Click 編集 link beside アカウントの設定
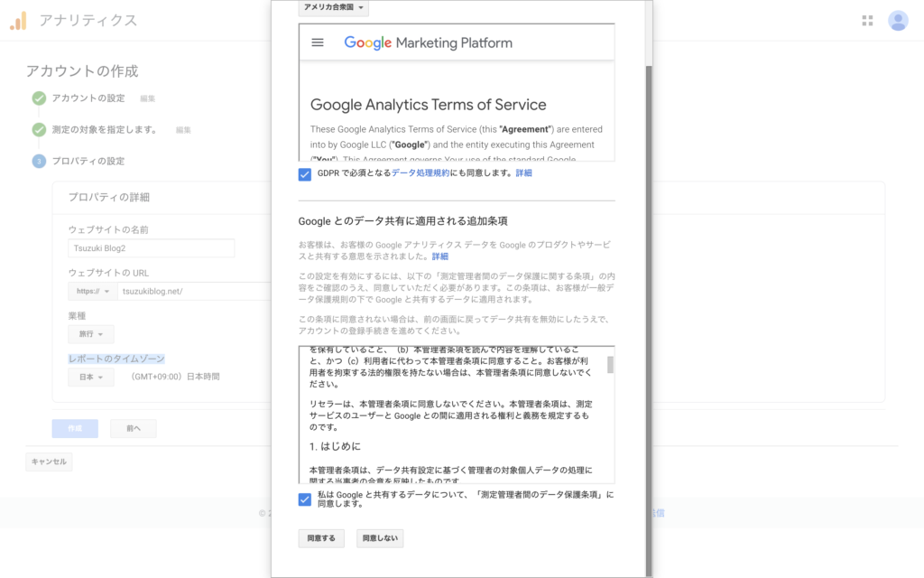This screenshot has height=578, width=924. pos(147,98)
